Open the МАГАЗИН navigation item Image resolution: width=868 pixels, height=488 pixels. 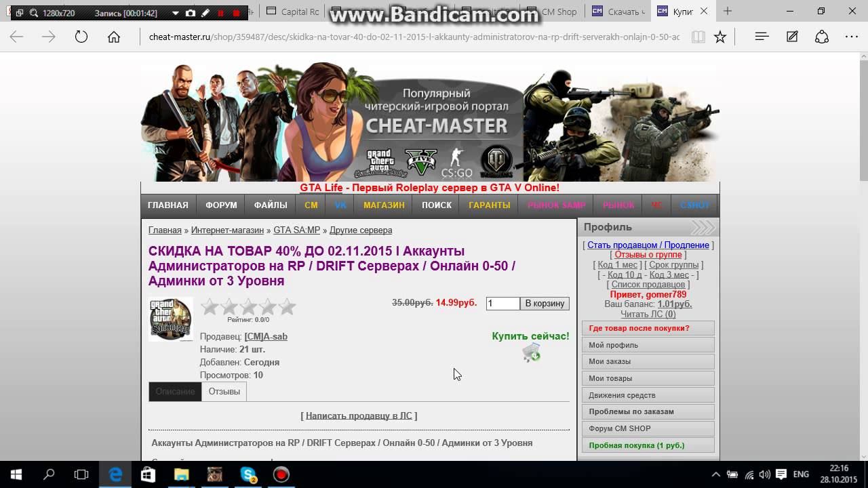point(384,205)
